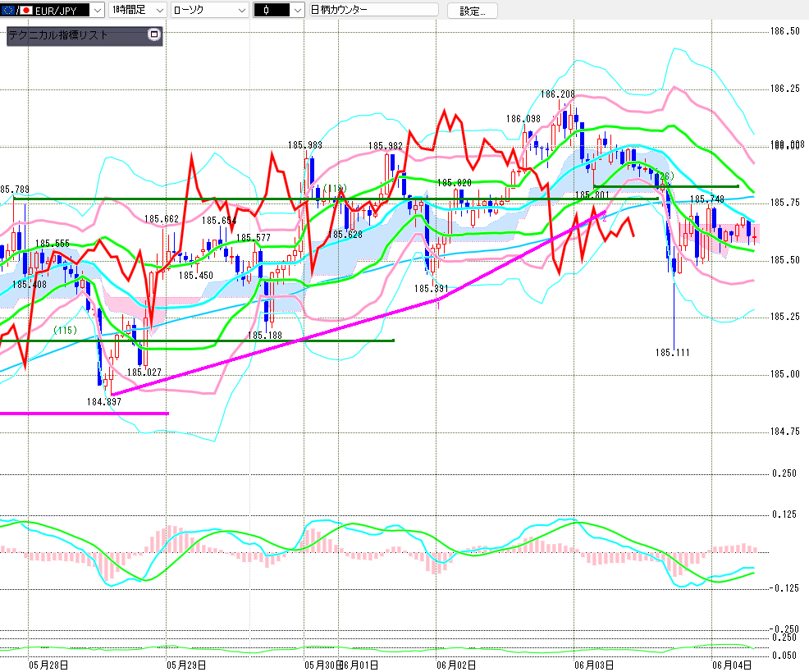The image size is (809, 672).
Task: Select the 184.897 low price label
Action: (103, 402)
